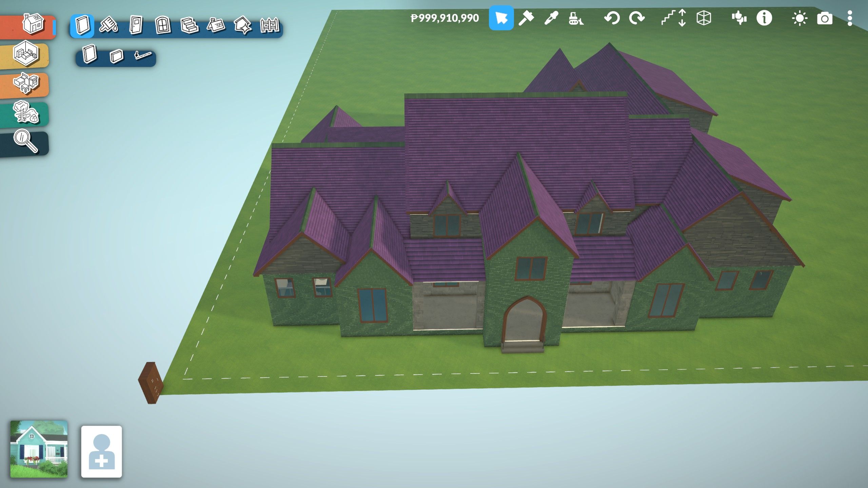Click the house lot thumbnail
The height and width of the screenshot is (488, 868).
pyautogui.click(x=39, y=449)
